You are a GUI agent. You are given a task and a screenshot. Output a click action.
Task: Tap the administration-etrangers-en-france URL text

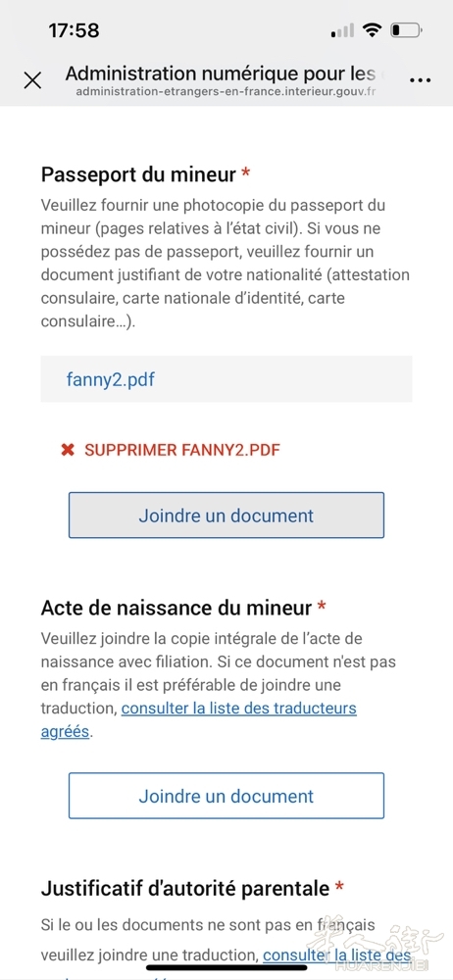226,92
